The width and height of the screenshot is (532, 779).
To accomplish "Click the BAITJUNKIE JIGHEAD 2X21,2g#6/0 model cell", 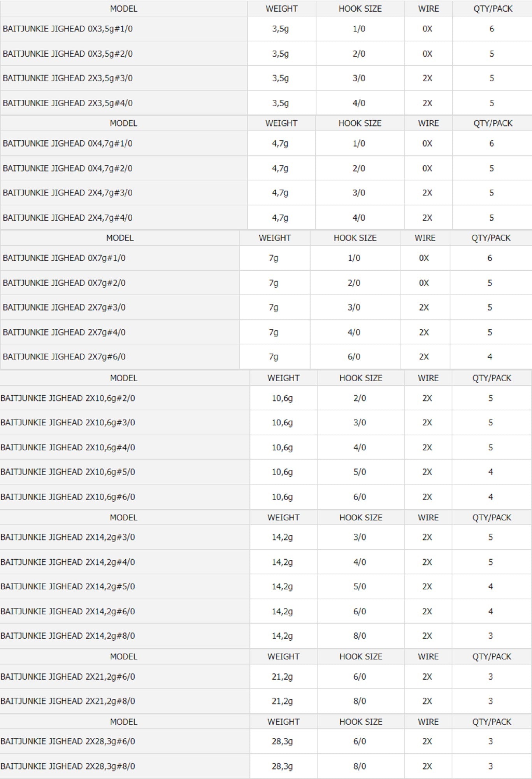I will click(x=68, y=677).
